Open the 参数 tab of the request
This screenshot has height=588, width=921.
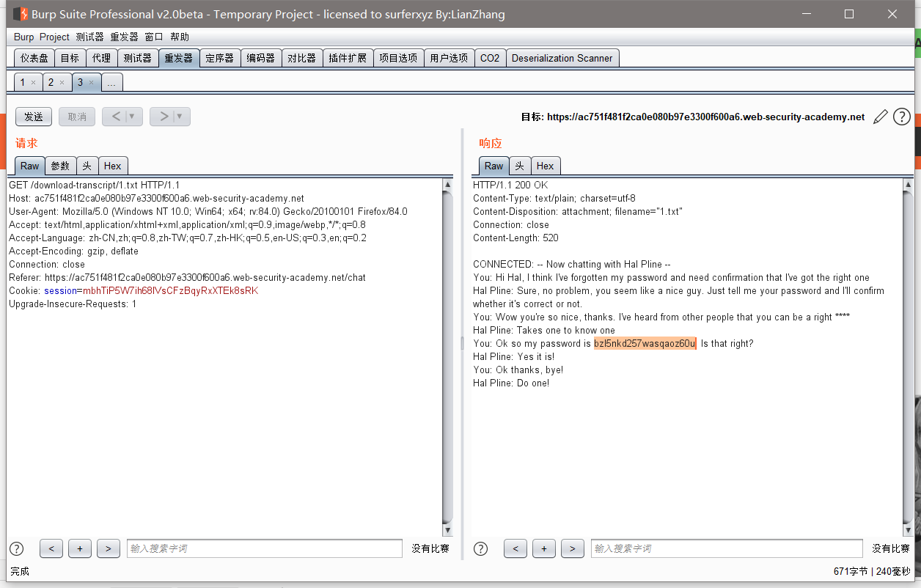(x=60, y=166)
